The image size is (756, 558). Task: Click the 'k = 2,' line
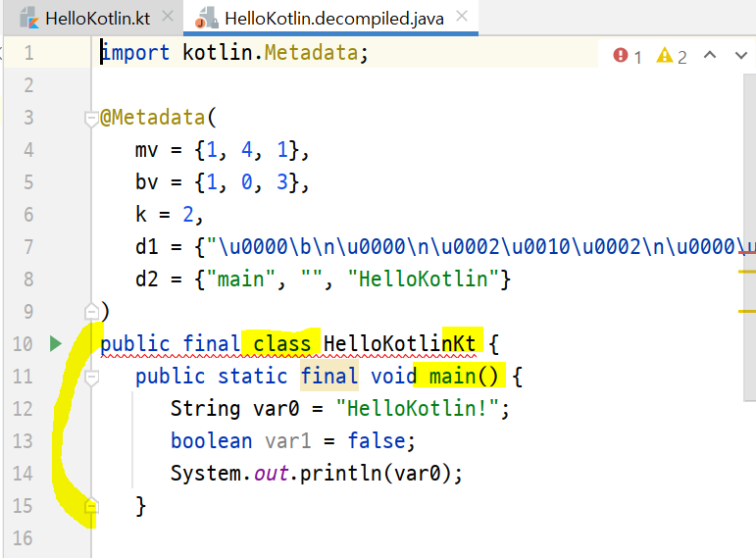tap(169, 215)
